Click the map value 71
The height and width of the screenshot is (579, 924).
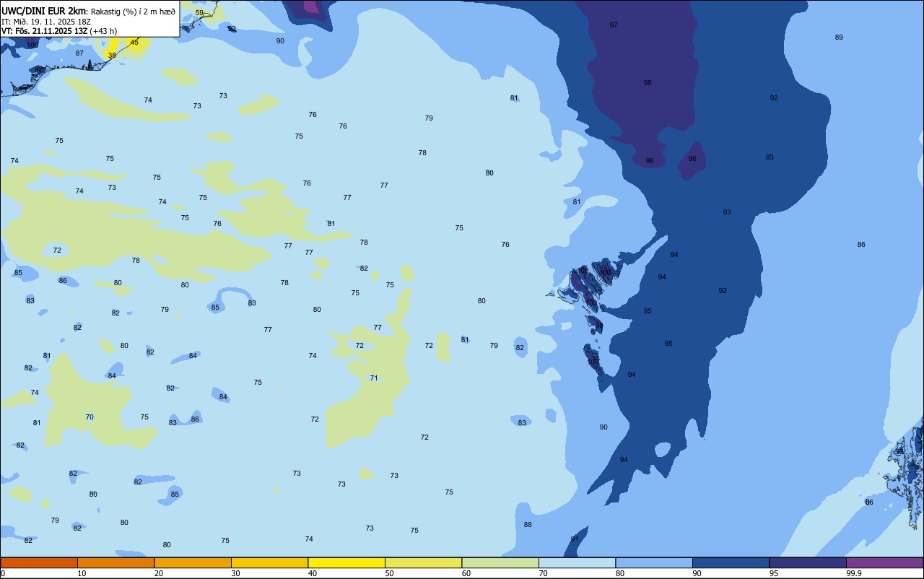coord(374,378)
